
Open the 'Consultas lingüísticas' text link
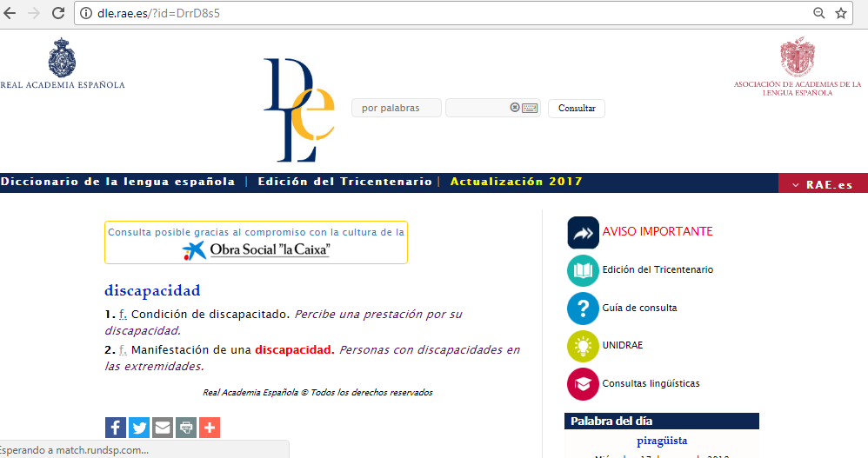click(x=651, y=383)
